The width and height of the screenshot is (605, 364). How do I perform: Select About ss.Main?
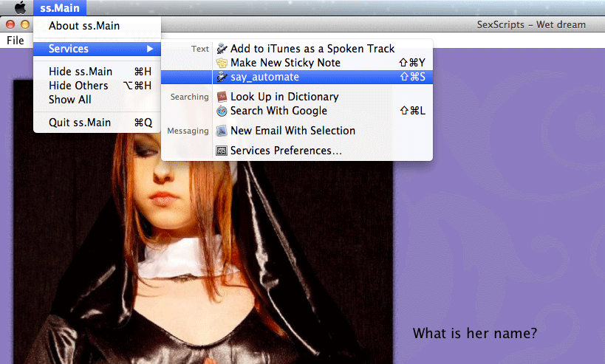pyautogui.click(x=84, y=26)
